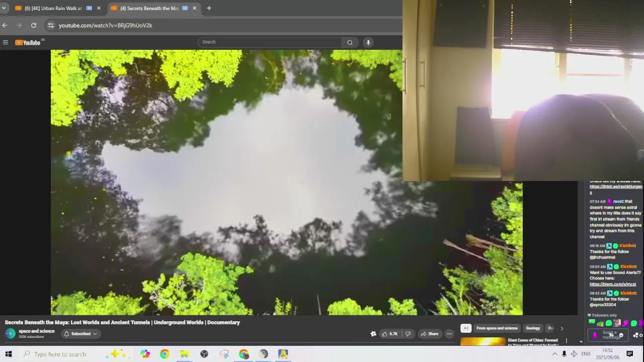
Task: Dislike the video with thumbs down
Action: (x=408, y=334)
